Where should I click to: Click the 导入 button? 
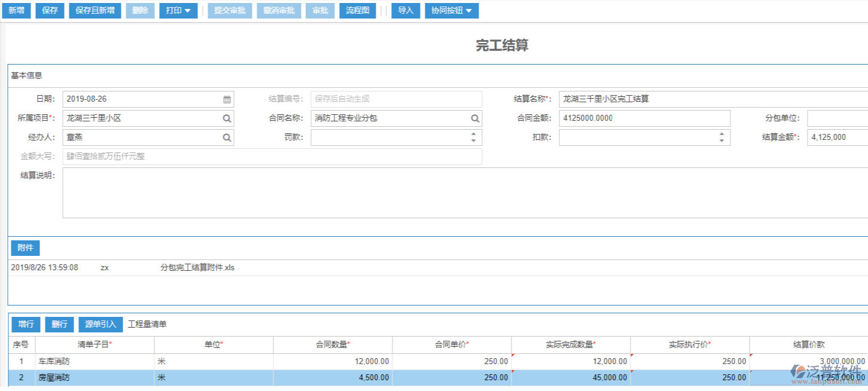coord(406,11)
